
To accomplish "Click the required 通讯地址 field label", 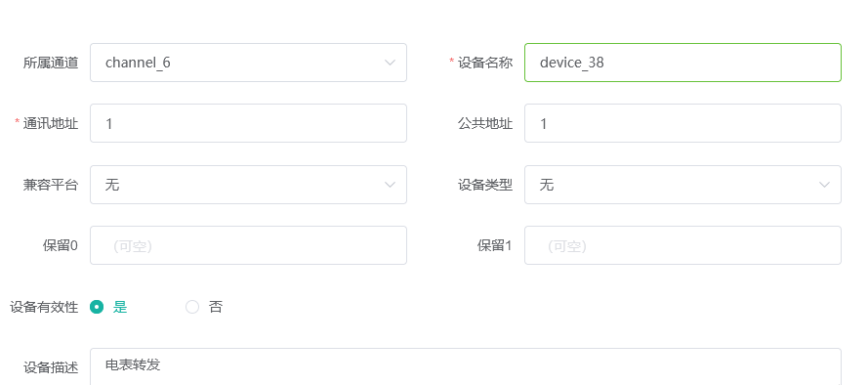I will (x=47, y=123).
